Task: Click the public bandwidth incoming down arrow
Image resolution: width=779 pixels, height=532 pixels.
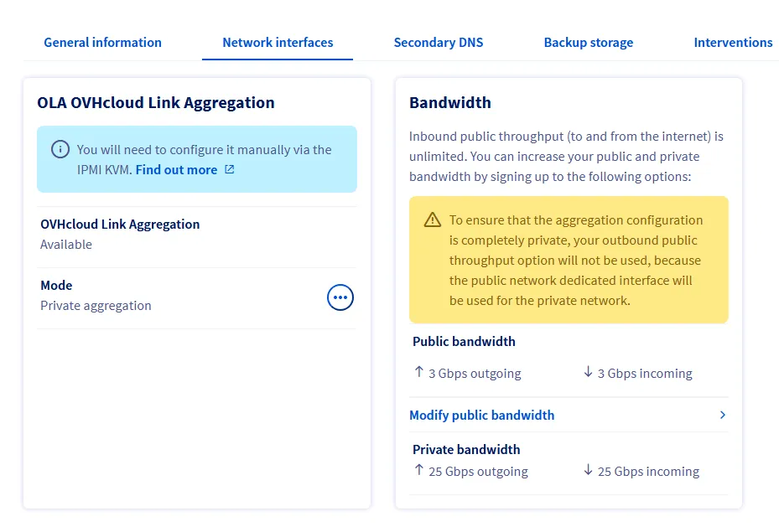Action: click(589, 373)
